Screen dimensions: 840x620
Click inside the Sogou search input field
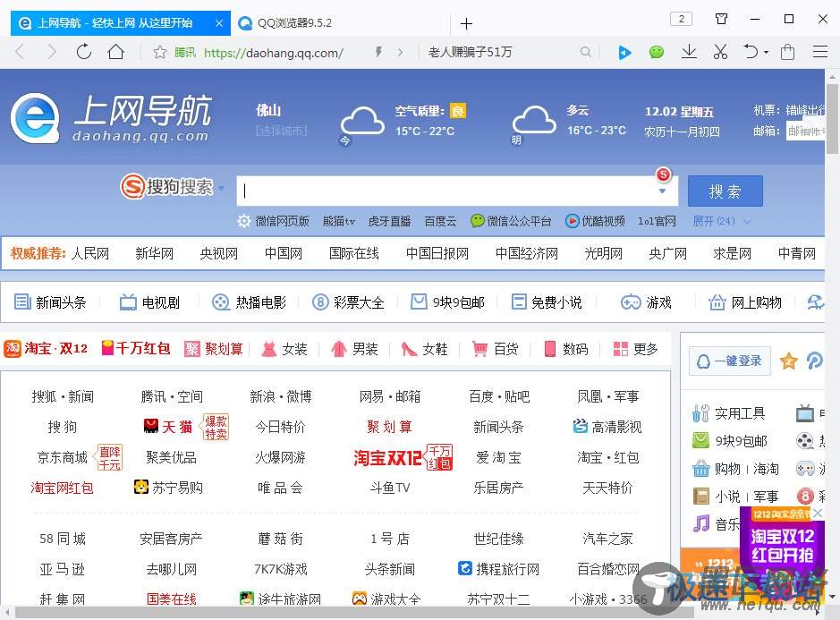449,191
